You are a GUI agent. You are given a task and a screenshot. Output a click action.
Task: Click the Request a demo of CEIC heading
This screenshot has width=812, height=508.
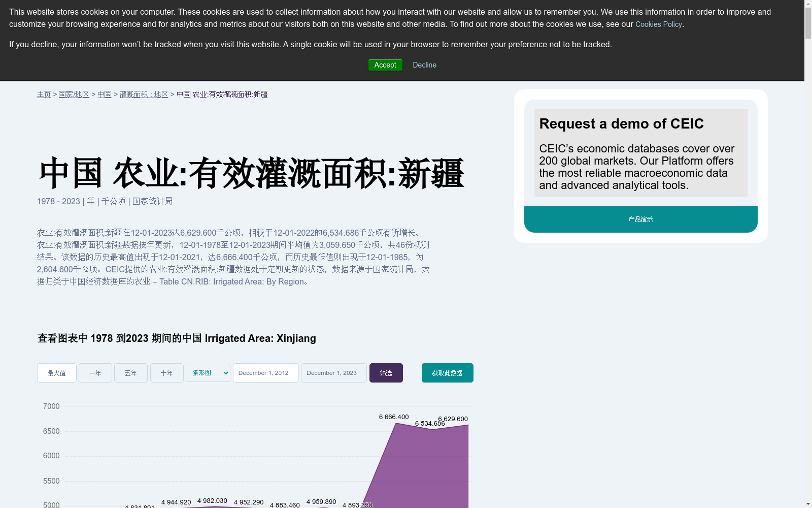tap(621, 124)
